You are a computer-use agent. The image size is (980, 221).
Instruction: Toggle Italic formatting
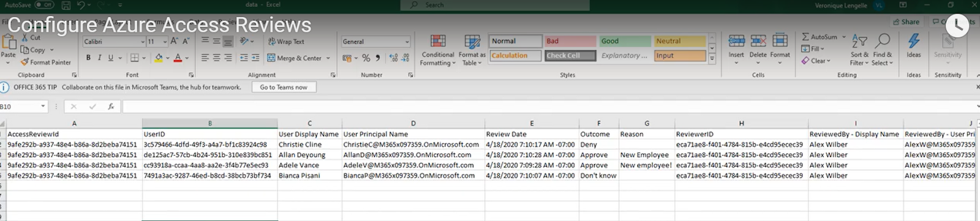pyautogui.click(x=99, y=58)
